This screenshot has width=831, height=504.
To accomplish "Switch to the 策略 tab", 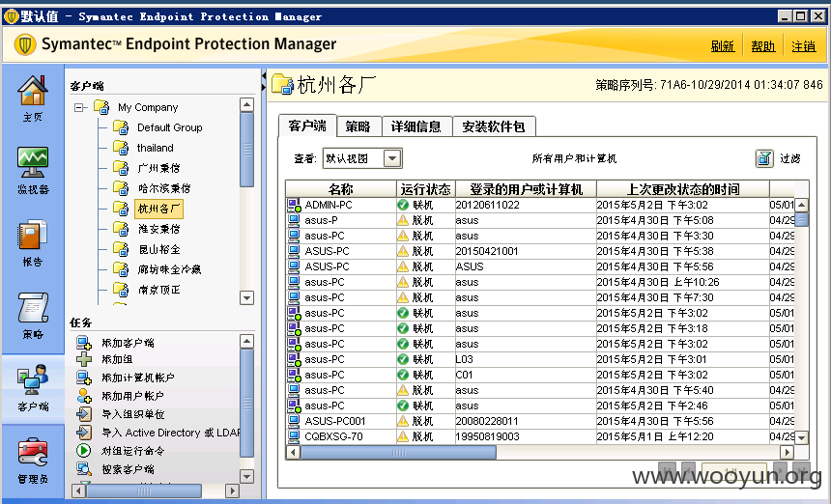I will tap(358, 126).
